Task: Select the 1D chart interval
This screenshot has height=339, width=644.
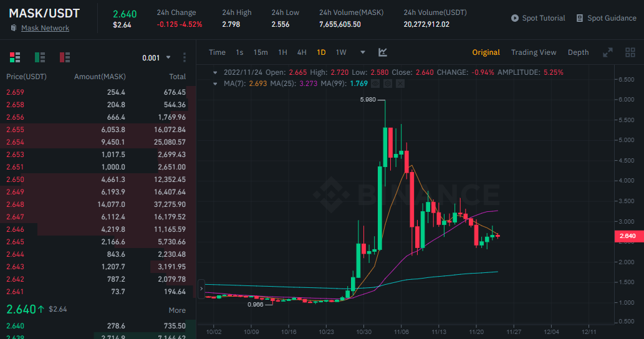Action: pyautogui.click(x=321, y=52)
